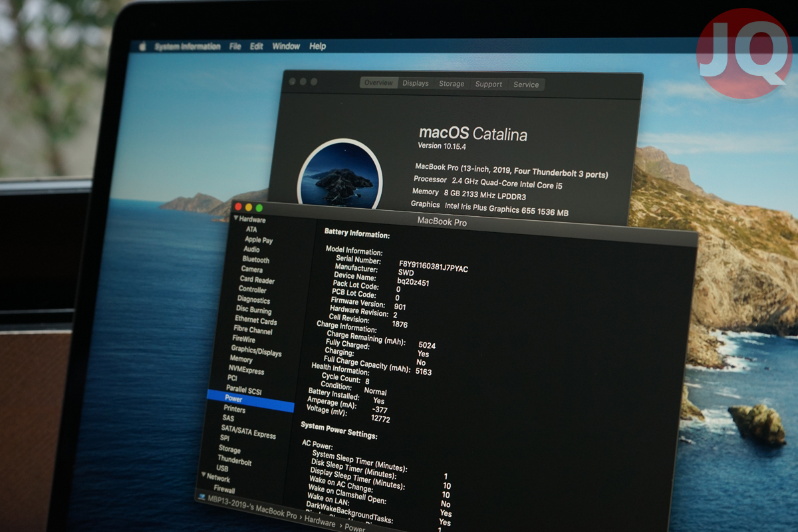This screenshot has height=532, width=798.
Task: Open the Edit menu
Action: pyautogui.click(x=257, y=47)
